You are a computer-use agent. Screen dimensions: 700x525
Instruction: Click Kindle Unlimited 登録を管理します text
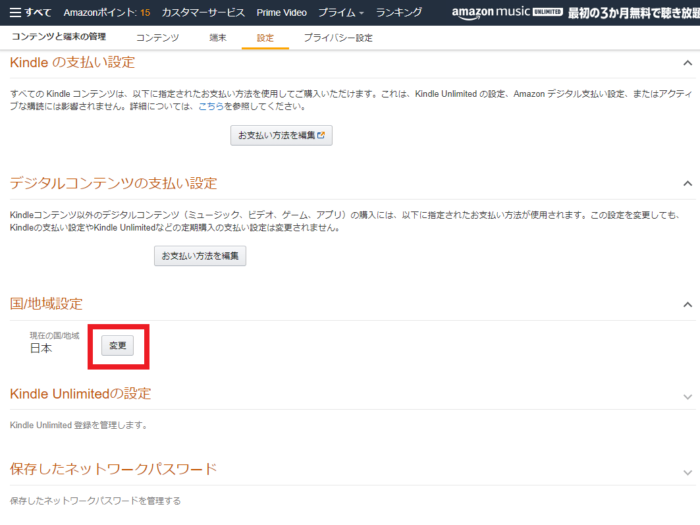[79, 425]
